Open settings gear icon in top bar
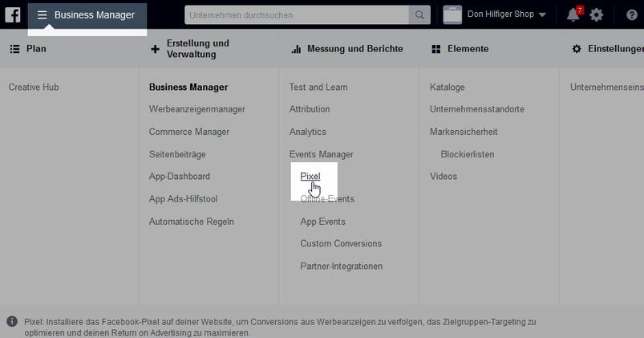Screen dimensions: 644x338 click(x=597, y=14)
